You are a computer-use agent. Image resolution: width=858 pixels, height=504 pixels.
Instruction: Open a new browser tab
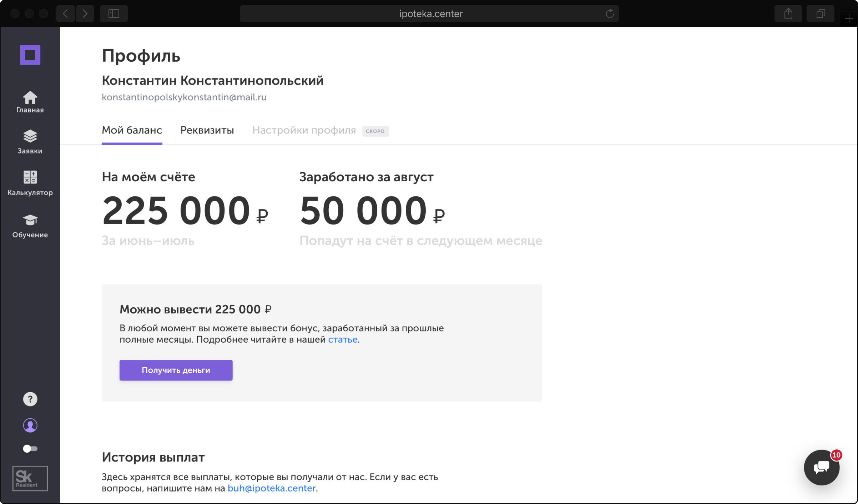click(849, 18)
